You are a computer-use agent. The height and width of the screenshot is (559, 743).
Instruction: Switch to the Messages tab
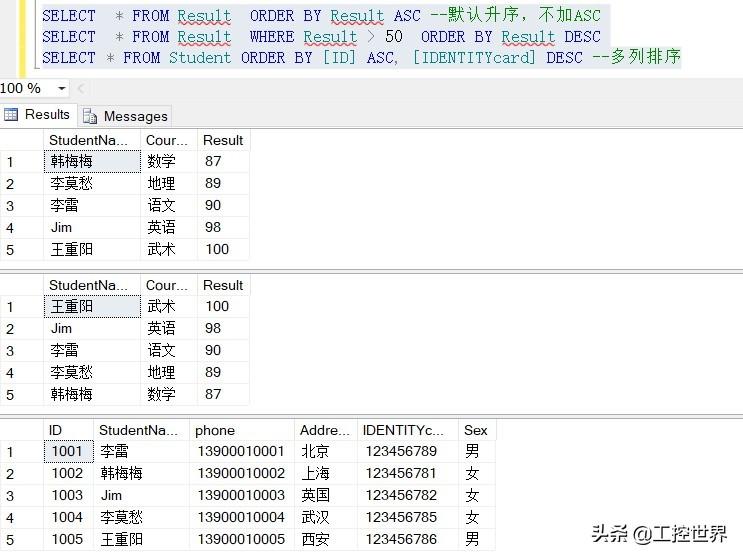point(125,116)
